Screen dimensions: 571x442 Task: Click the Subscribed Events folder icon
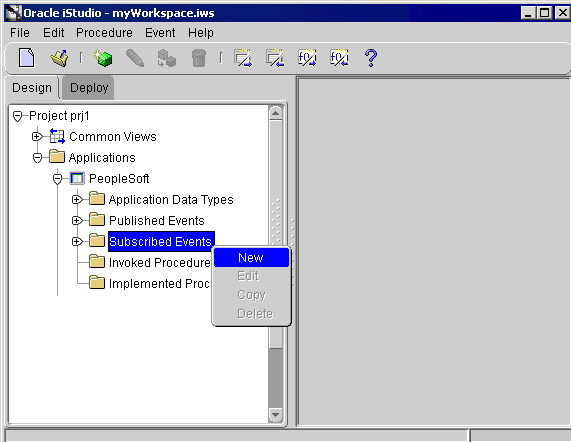(x=97, y=240)
